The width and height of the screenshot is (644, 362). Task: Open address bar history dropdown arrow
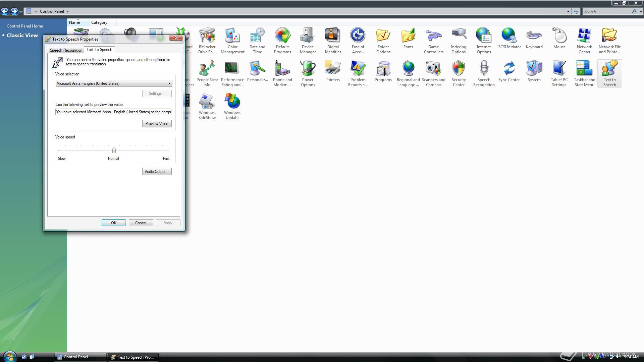click(x=568, y=11)
